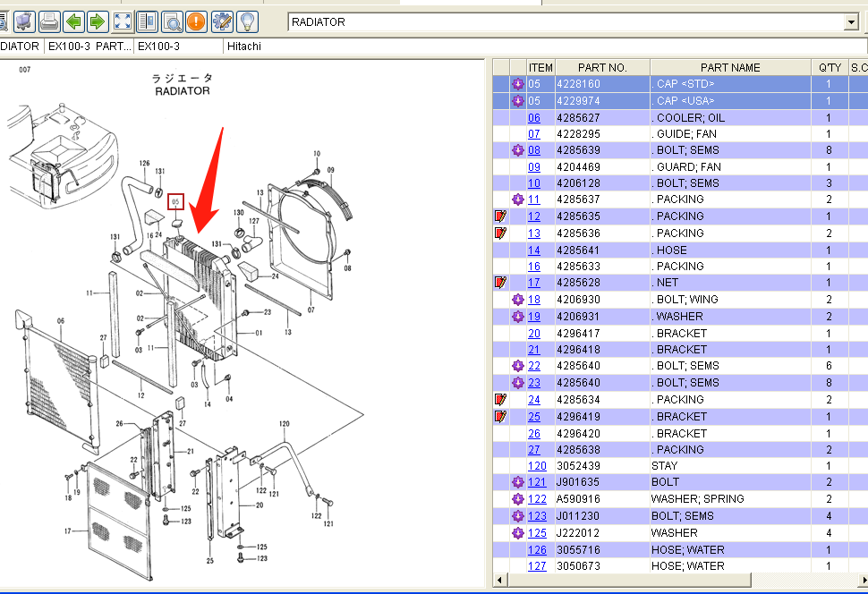The height and width of the screenshot is (594, 868).
Task: Open the magnifier document search icon
Action: click(172, 21)
